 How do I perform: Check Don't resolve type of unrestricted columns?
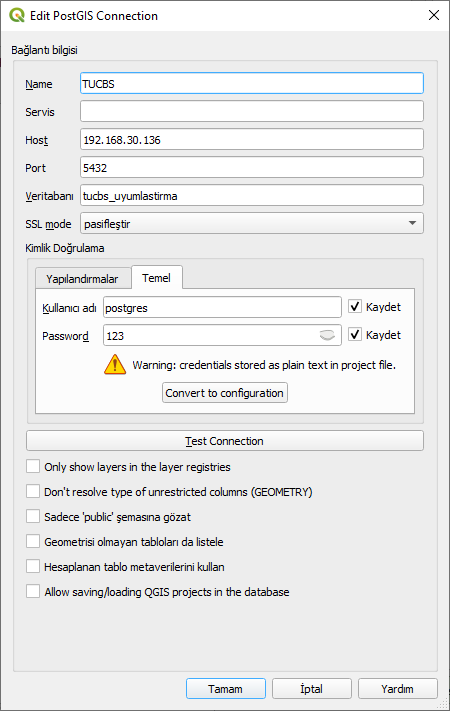coord(33,491)
